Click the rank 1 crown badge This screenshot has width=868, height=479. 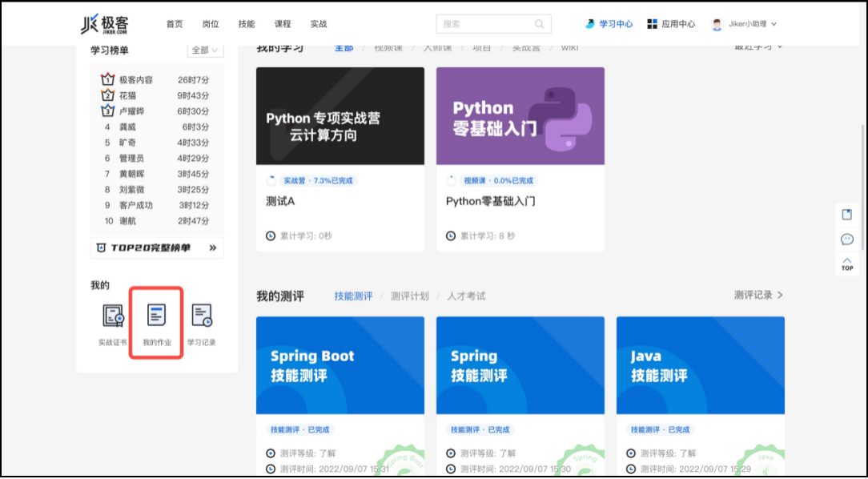click(x=107, y=79)
